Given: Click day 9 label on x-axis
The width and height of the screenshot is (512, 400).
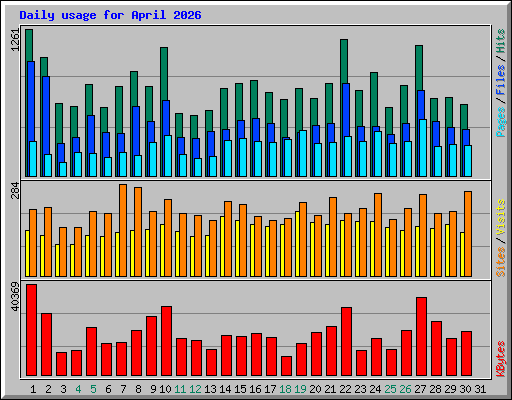Looking at the screenshot, I should point(153,389).
